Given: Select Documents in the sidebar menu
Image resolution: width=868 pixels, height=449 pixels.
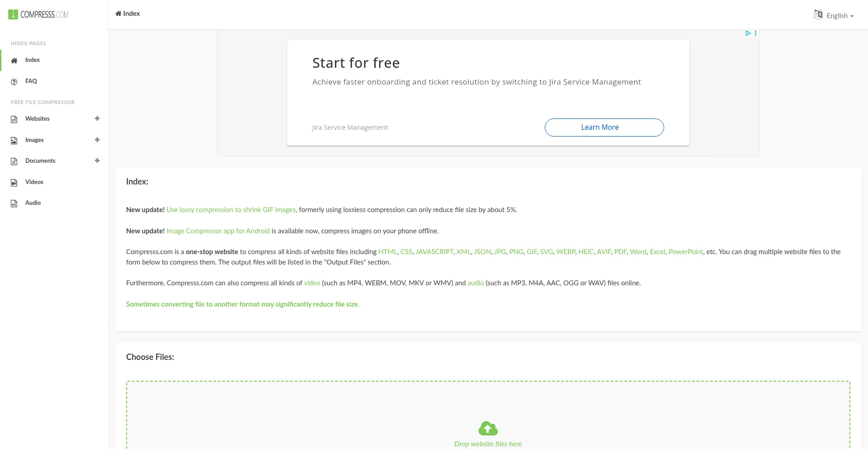Looking at the screenshot, I should [x=40, y=161].
